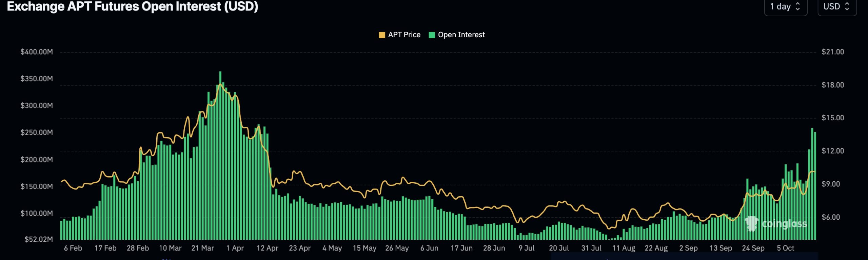The height and width of the screenshot is (260, 868).
Task: Click the 4 May date label
Action: (x=332, y=248)
